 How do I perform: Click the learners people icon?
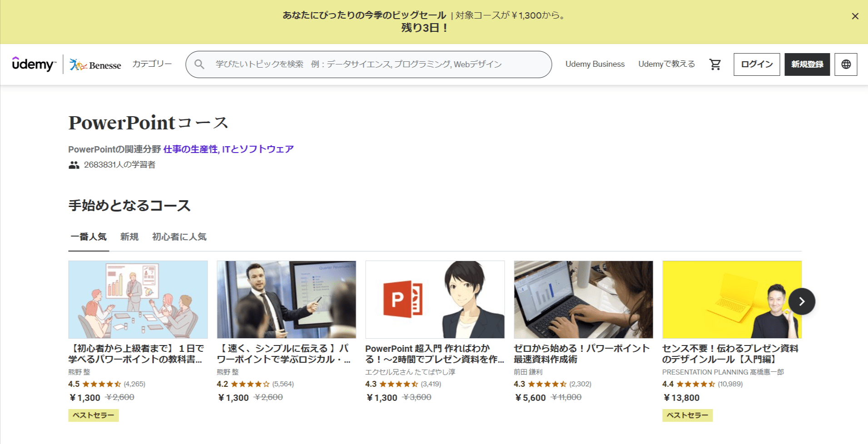pos(74,165)
